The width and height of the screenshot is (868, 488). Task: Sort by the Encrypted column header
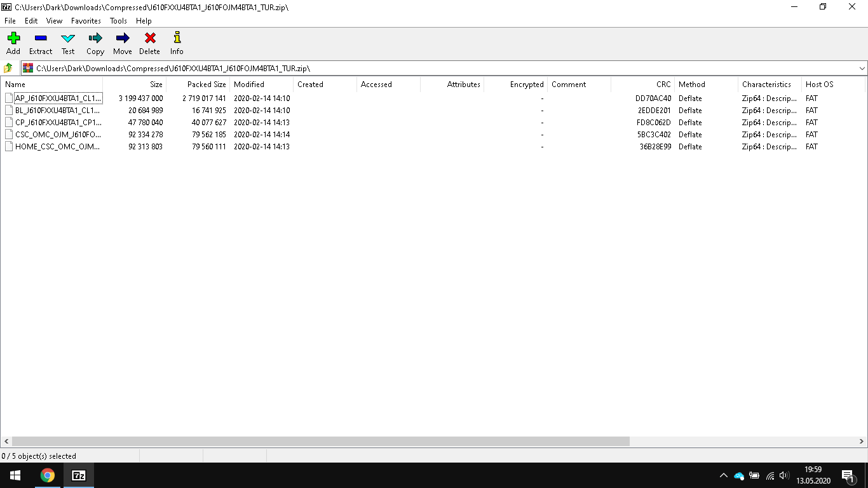coord(515,85)
